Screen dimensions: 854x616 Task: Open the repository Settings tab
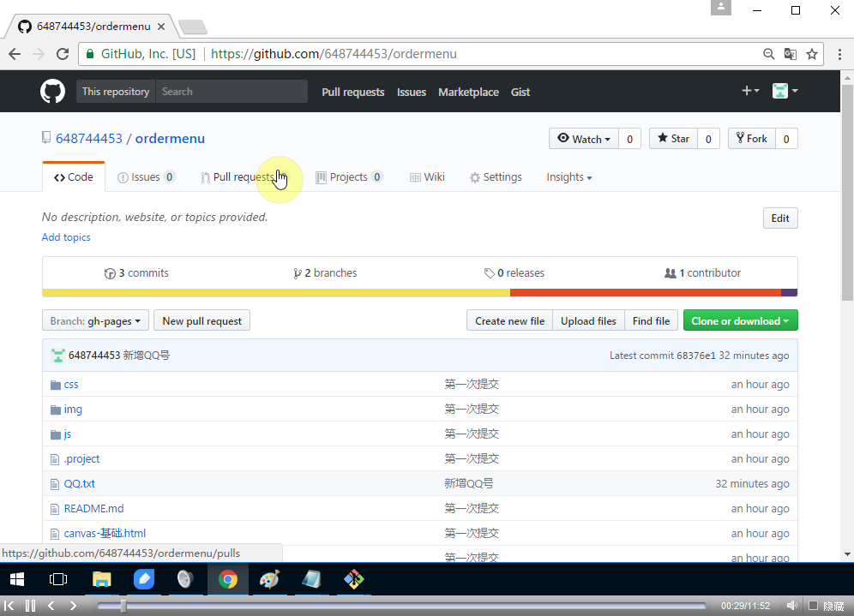click(x=496, y=177)
